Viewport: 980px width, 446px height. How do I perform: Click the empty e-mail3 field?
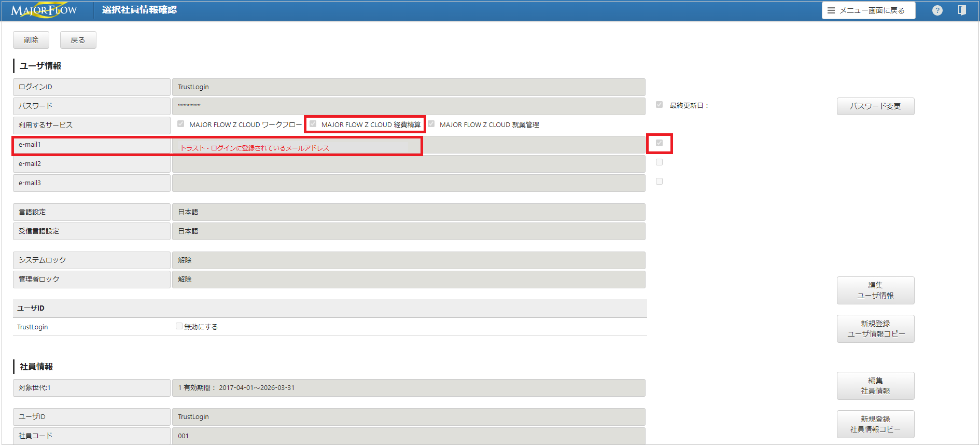click(409, 183)
